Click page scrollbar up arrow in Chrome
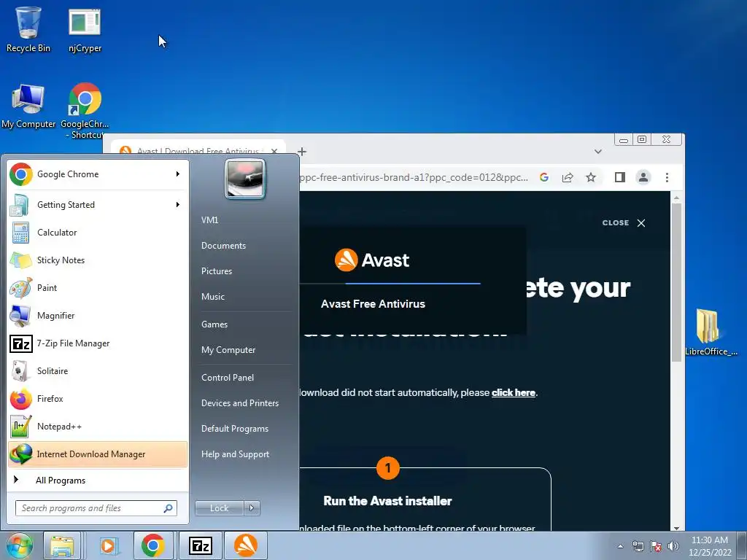 click(676, 197)
